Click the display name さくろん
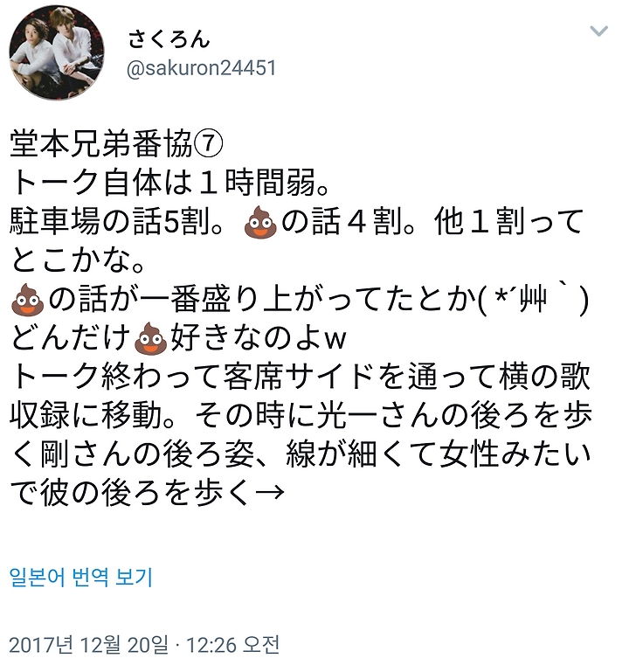 coord(169,39)
